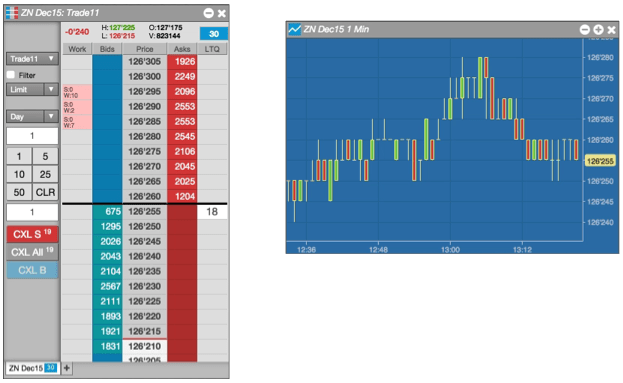Open the Trade11 account dropdown
Screen dimensions: 623x383
pyautogui.click(x=32, y=59)
